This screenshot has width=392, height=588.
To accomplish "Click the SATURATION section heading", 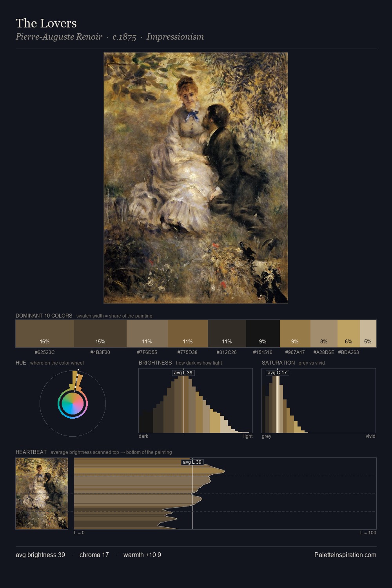I will click(x=278, y=363).
